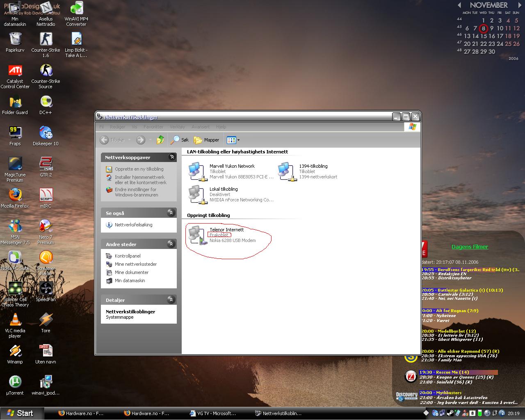Image resolution: width=525 pixels, height=420 pixels.
Task: Launch mIRC desktop shortcut
Action: 46,198
